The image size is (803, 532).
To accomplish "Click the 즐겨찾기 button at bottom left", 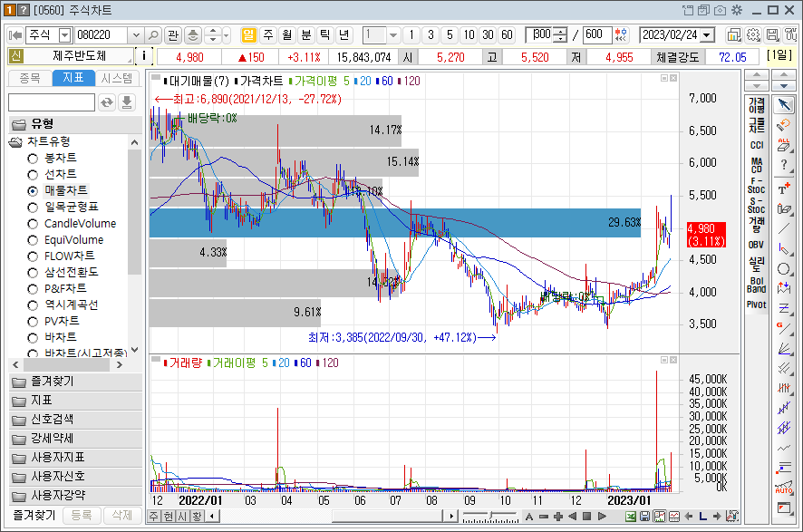I will tap(34, 515).
